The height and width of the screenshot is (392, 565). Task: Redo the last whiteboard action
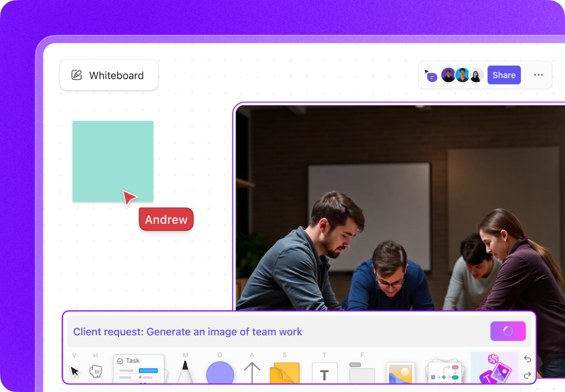[527, 375]
